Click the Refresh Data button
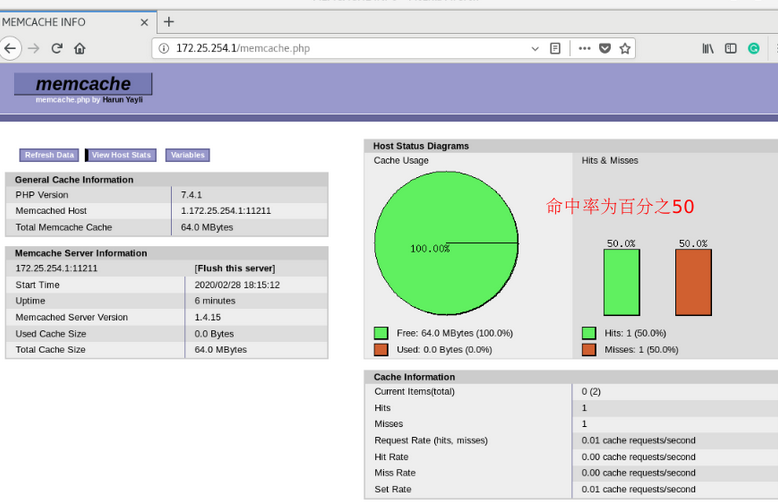Image resolution: width=778 pixels, height=502 pixels. pos(49,155)
